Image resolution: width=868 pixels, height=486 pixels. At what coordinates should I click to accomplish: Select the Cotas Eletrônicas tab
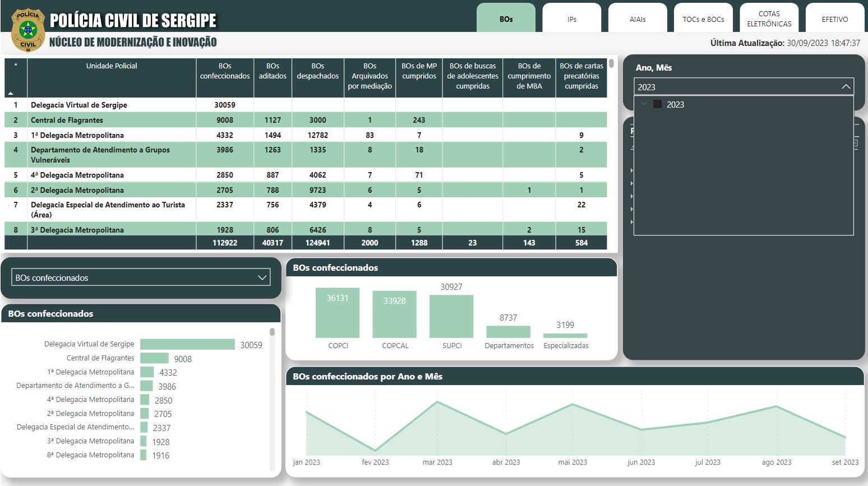tap(769, 19)
